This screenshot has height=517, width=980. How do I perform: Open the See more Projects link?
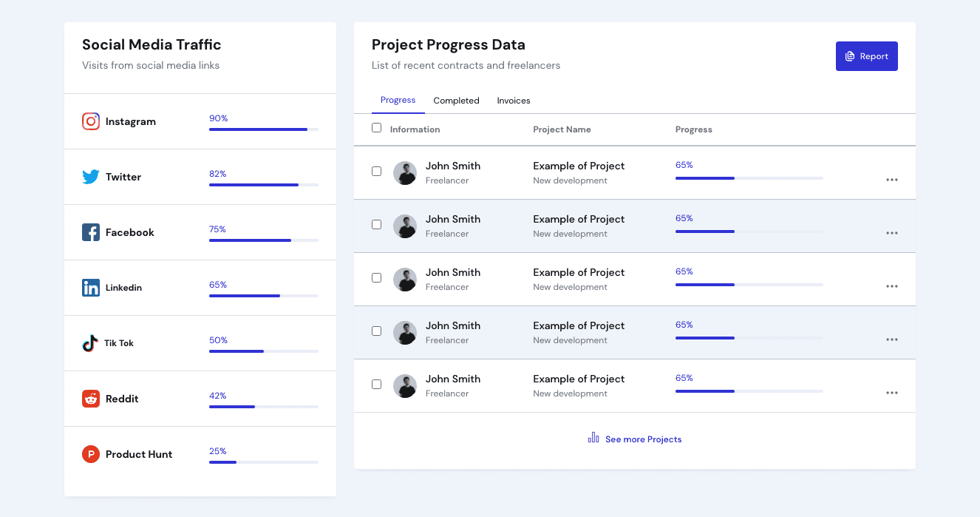pos(643,439)
